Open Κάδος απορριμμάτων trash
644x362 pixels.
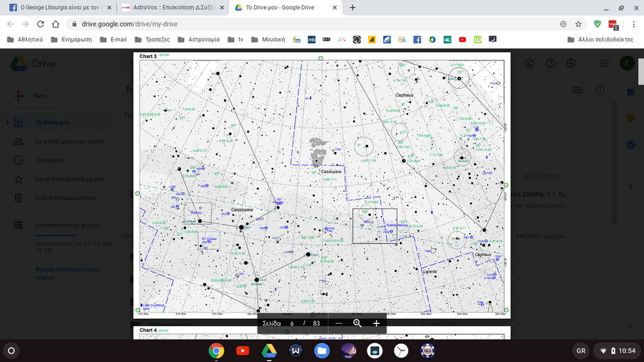[66, 198]
